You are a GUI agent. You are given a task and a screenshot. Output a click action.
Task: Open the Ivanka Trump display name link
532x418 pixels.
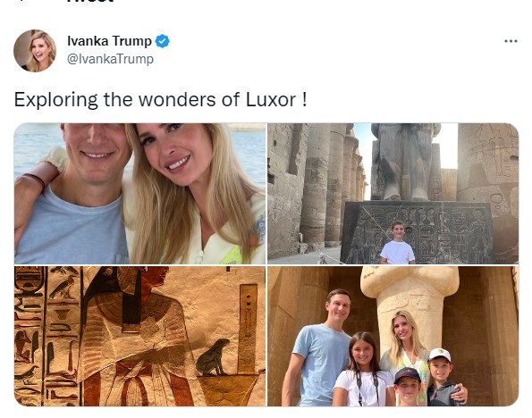click(x=109, y=41)
